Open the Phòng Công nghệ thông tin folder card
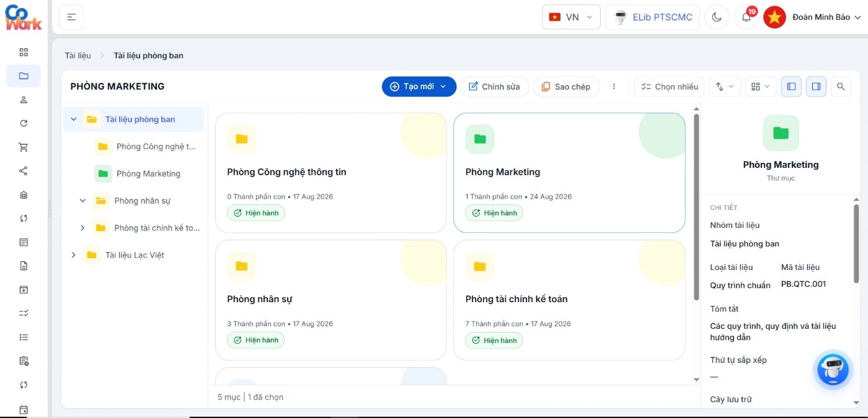Screen dimensions: 868x418 (331, 173)
